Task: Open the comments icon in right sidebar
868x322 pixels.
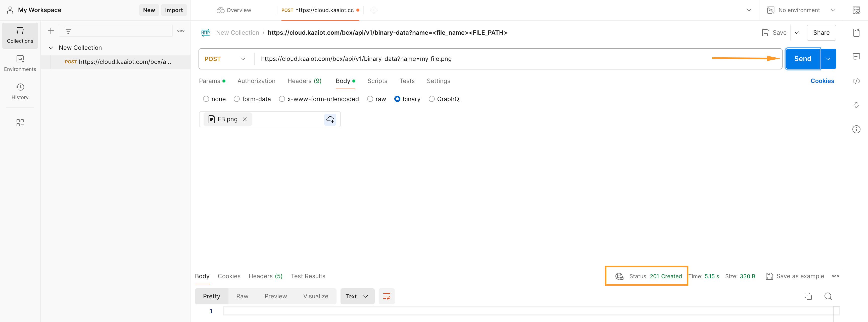Action: (x=856, y=57)
